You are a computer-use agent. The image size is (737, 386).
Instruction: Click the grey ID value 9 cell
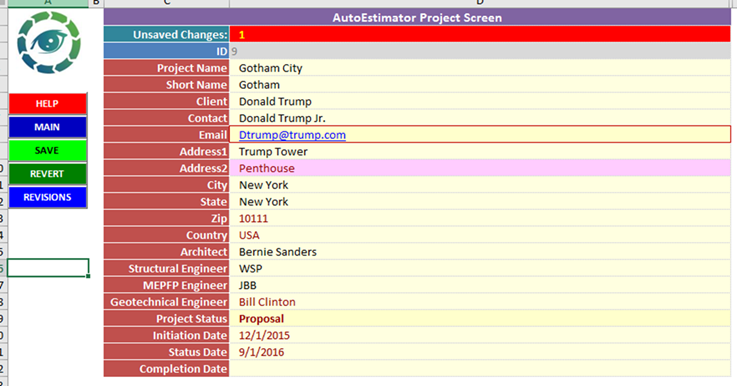[x=480, y=51]
